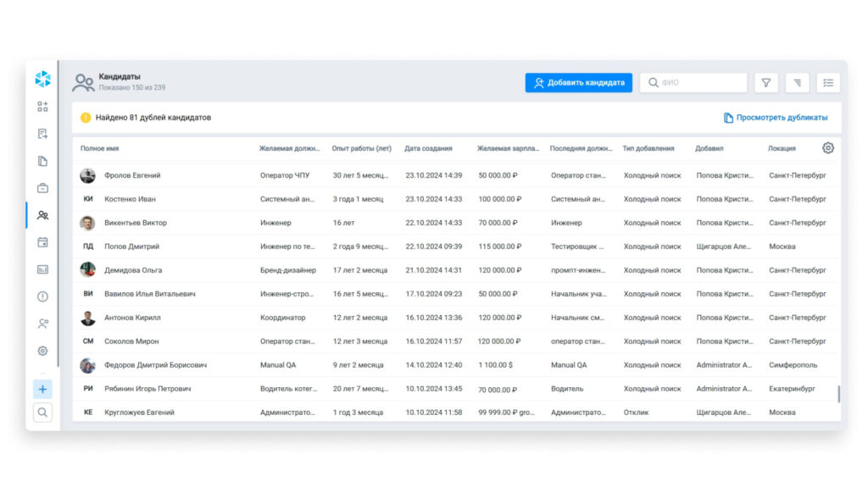This screenshot has height=498, width=868.
Task: Open the dashboard widgets icon in the sidebar
Action: pos(42,106)
